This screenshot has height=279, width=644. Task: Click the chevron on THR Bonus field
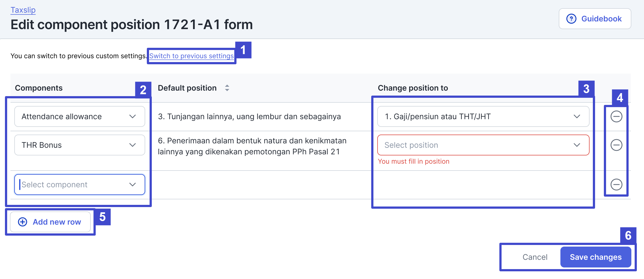coord(133,145)
